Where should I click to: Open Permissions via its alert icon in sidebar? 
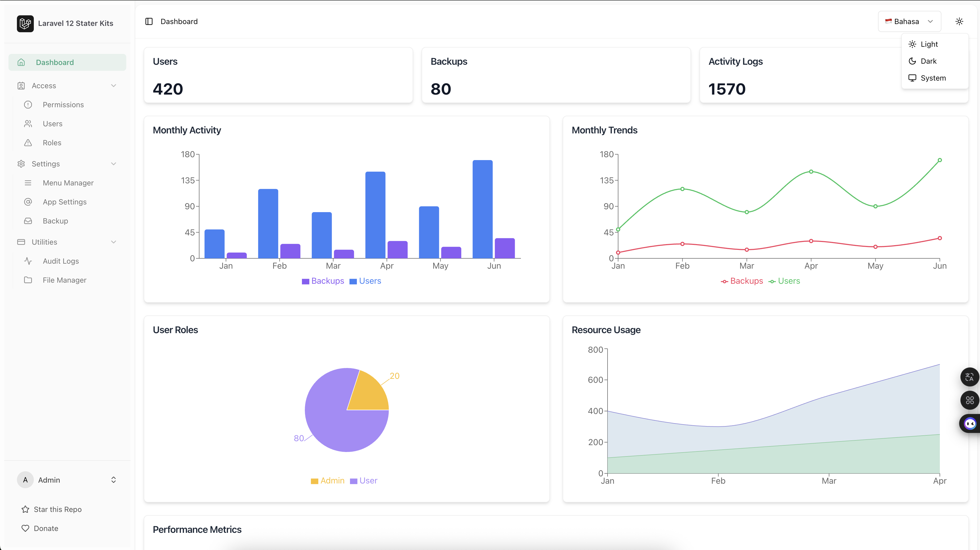[x=28, y=105]
